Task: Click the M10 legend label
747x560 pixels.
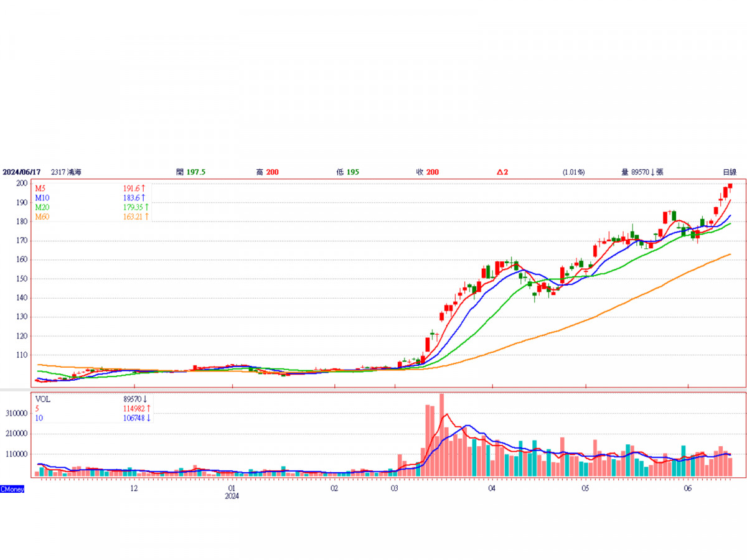Action: pyautogui.click(x=42, y=197)
